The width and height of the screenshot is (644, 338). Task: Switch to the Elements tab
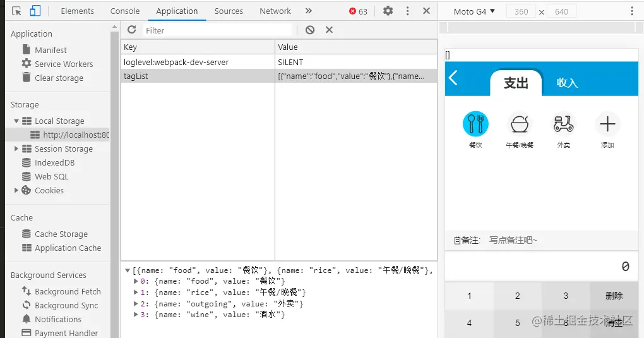pyautogui.click(x=77, y=11)
